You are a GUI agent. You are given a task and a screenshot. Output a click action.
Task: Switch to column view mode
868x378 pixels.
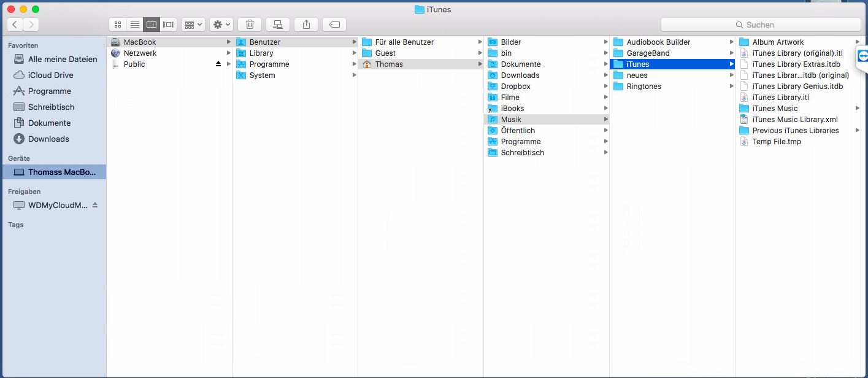click(152, 25)
